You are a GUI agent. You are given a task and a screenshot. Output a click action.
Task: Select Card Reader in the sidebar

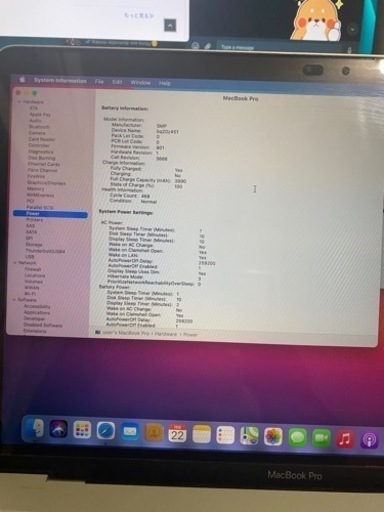[x=42, y=139]
